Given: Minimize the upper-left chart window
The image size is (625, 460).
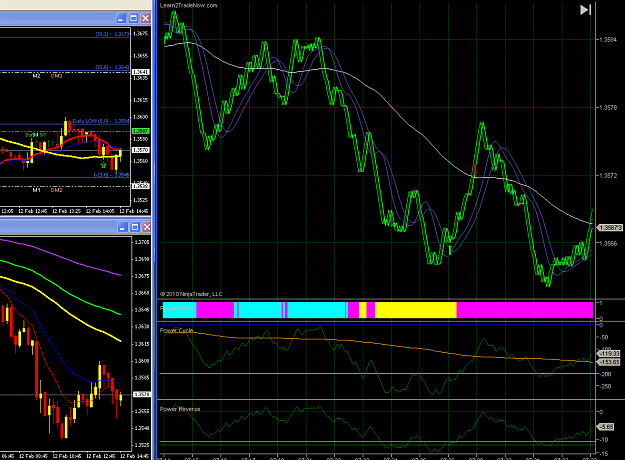Looking at the screenshot, I should click(121, 18).
